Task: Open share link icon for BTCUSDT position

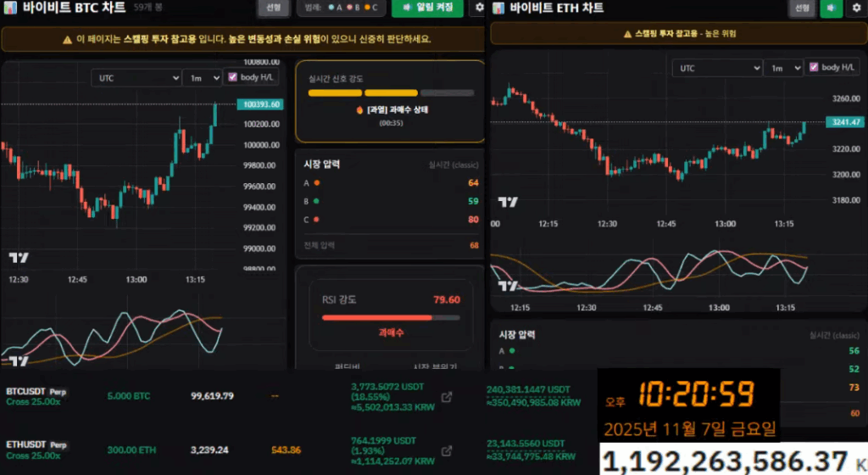Action: point(447,396)
